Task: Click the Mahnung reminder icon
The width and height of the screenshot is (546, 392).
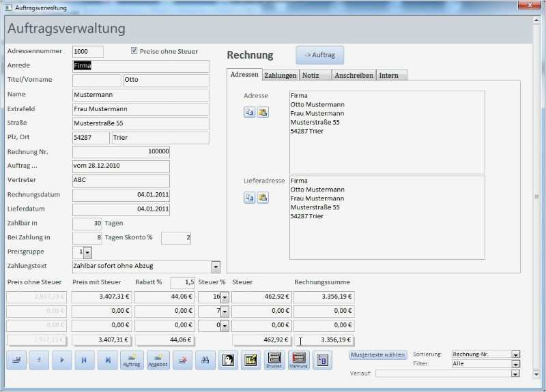Action: pyautogui.click(x=298, y=360)
